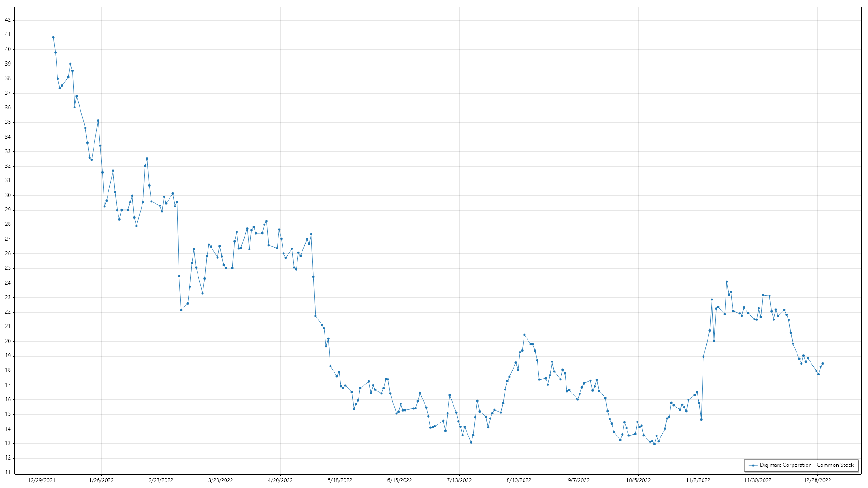Select the 6/15/2022 axis tick label
The image size is (868, 488).
pyautogui.click(x=400, y=480)
